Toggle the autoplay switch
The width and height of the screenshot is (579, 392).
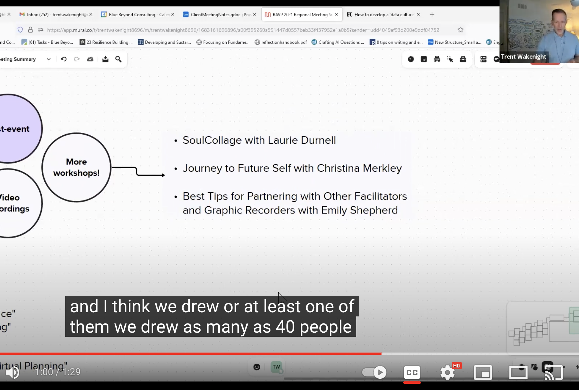(x=374, y=372)
